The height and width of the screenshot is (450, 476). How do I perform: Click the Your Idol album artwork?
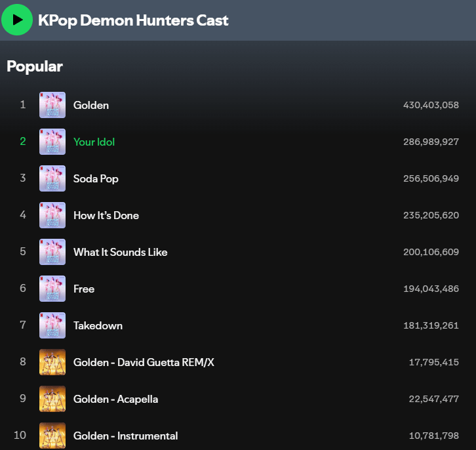[52, 142]
